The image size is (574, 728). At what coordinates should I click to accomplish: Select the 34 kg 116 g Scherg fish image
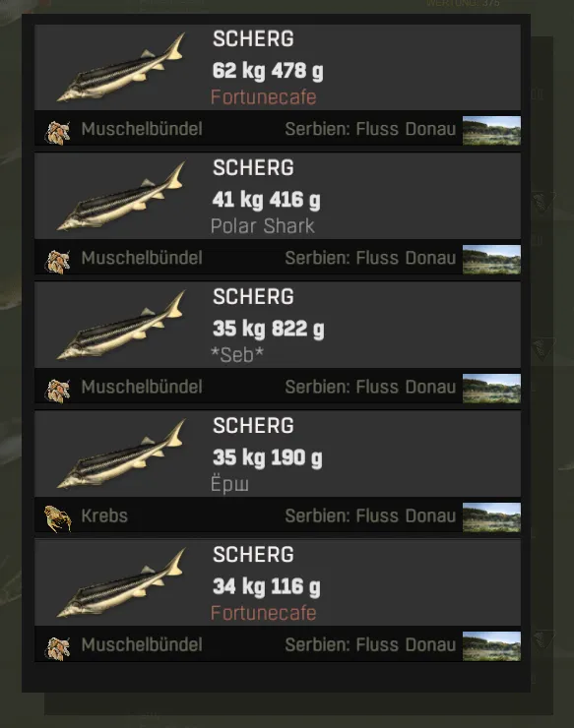[x=122, y=583]
